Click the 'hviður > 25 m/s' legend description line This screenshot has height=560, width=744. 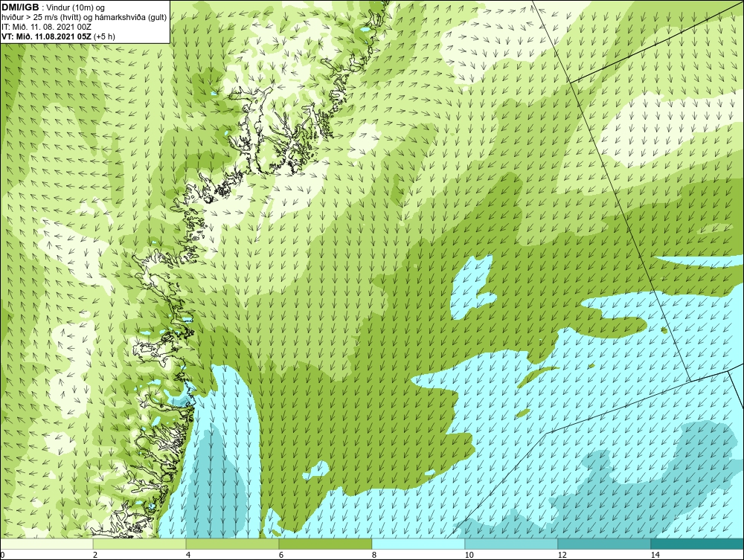point(84,18)
